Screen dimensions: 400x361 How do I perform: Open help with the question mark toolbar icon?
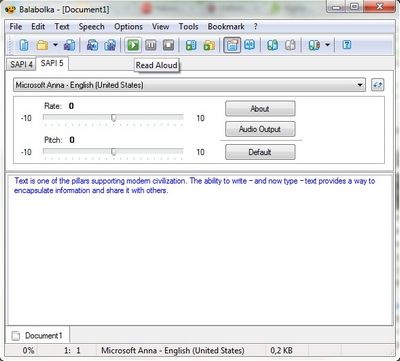[x=347, y=45]
